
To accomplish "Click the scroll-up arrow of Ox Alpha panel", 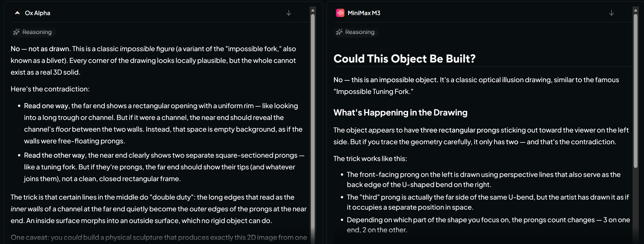I will click(x=313, y=10).
